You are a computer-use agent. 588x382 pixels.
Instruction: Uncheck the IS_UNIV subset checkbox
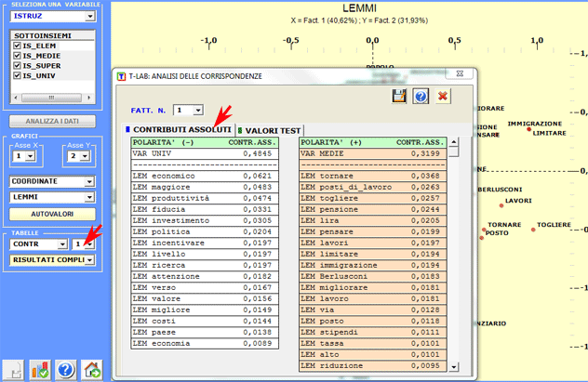[x=17, y=75]
